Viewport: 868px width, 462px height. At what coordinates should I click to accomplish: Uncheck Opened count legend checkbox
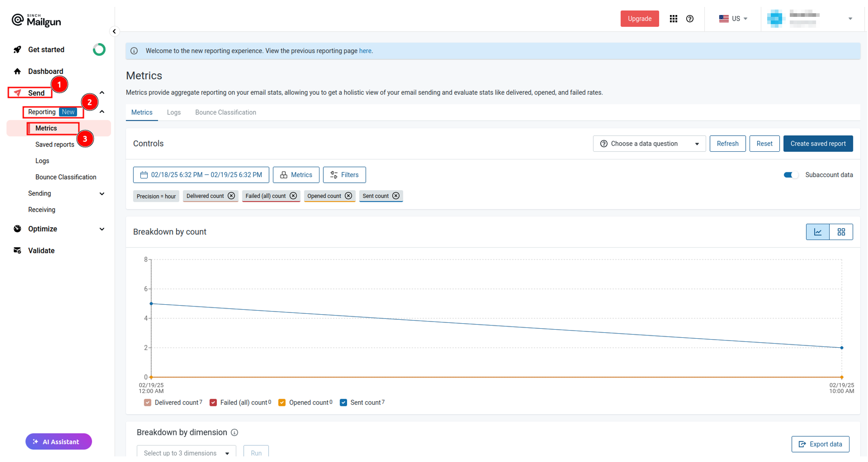click(282, 403)
